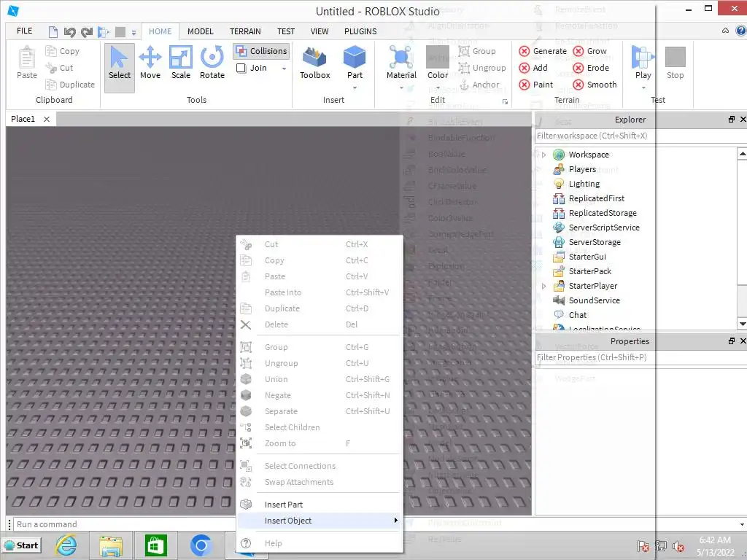This screenshot has width=747, height=560.
Task: Open the Windows Store taskbar icon
Action: pyautogui.click(x=155, y=545)
